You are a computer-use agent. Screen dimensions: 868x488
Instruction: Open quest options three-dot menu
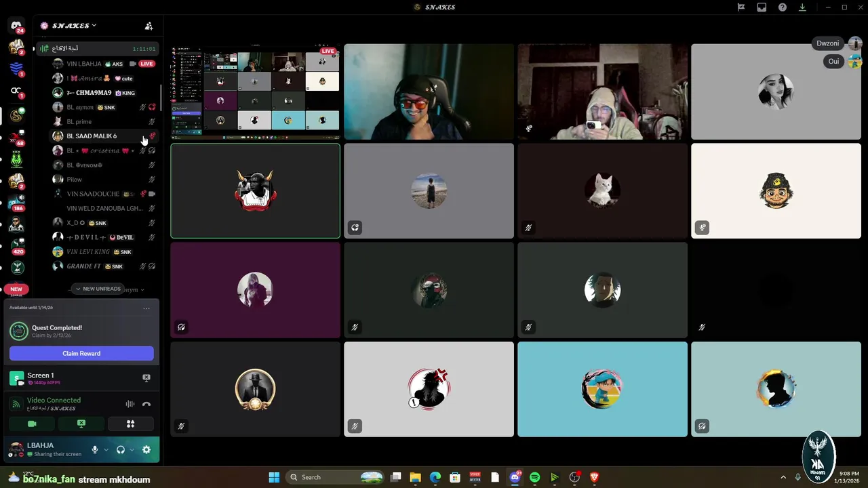click(x=146, y=308)
